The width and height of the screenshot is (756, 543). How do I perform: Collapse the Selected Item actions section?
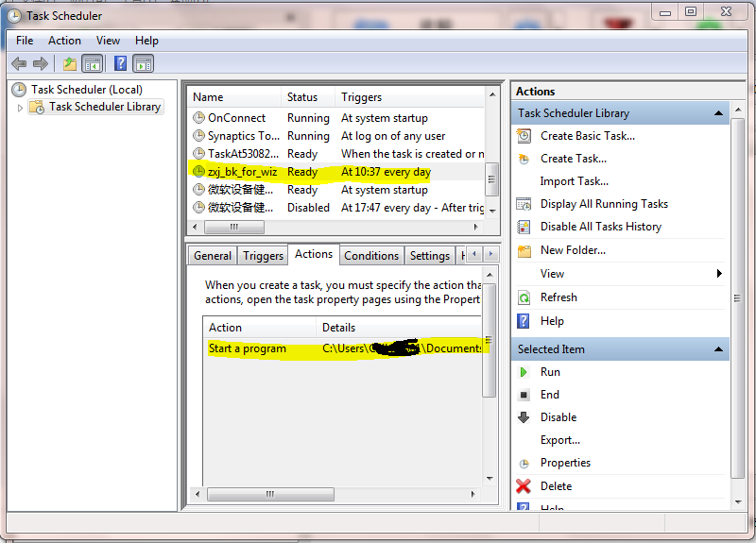[718, 349]
